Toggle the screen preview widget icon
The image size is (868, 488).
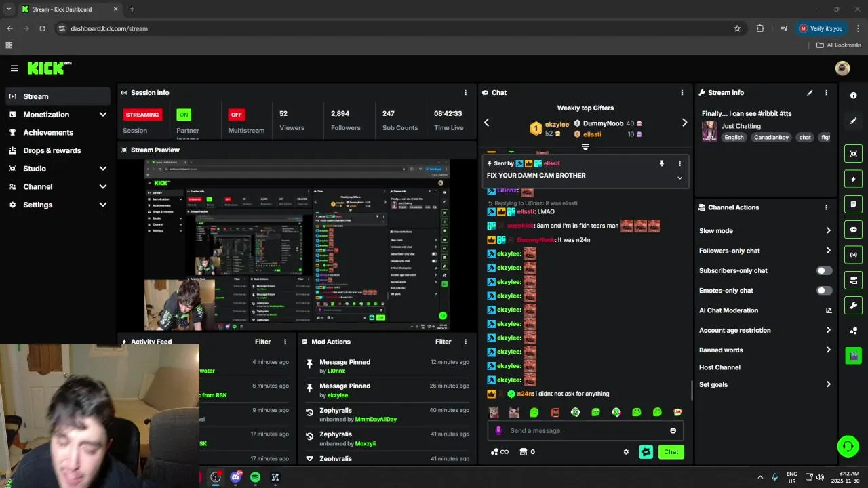pyautogui.click(x=853, y=154)
